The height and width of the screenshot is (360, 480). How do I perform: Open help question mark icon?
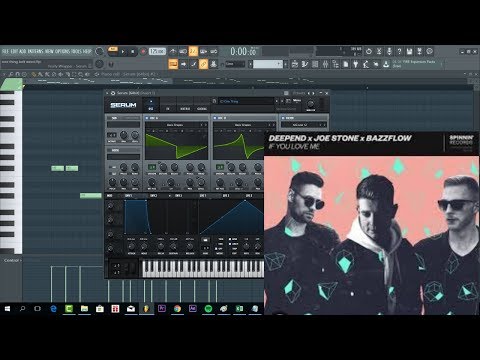[399, 51]
